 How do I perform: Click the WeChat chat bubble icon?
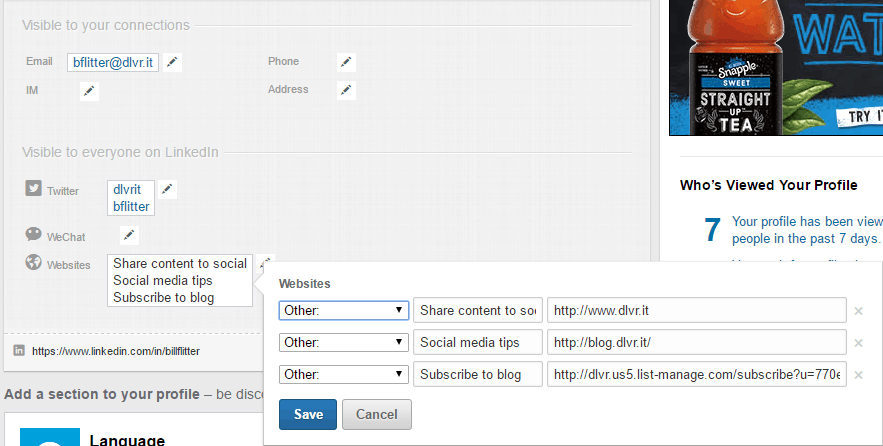33,234
